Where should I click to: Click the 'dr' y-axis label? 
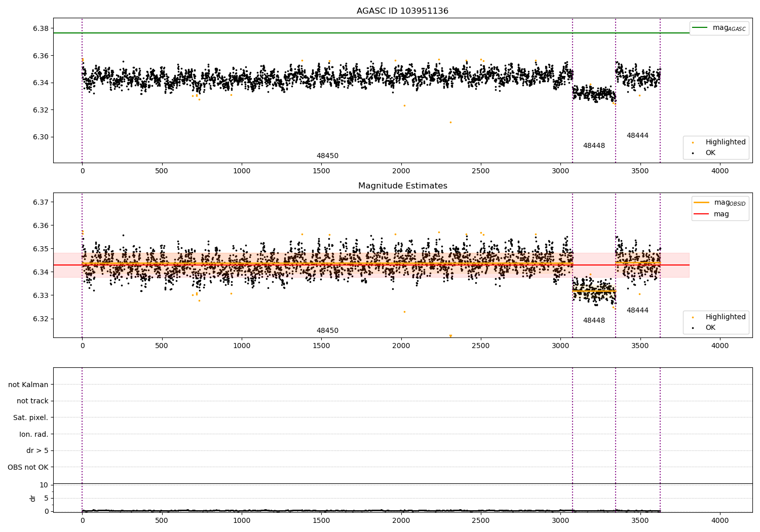click(x=33, y=498)
